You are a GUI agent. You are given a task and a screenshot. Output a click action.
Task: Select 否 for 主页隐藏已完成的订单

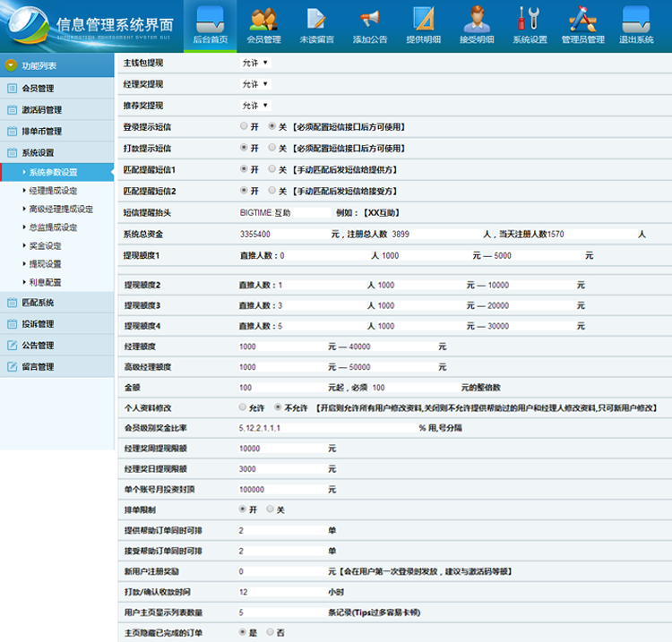[x=270, y=632]
